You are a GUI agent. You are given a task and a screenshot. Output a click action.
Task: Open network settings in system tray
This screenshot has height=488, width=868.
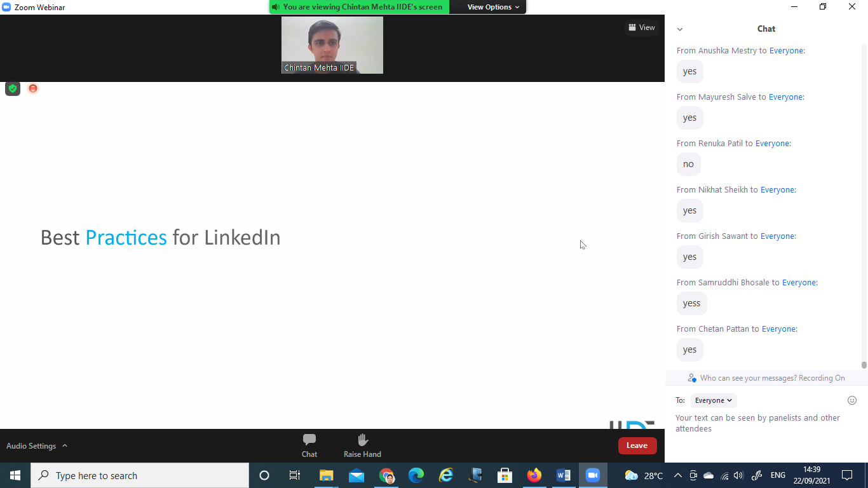[x=724, y=475]
